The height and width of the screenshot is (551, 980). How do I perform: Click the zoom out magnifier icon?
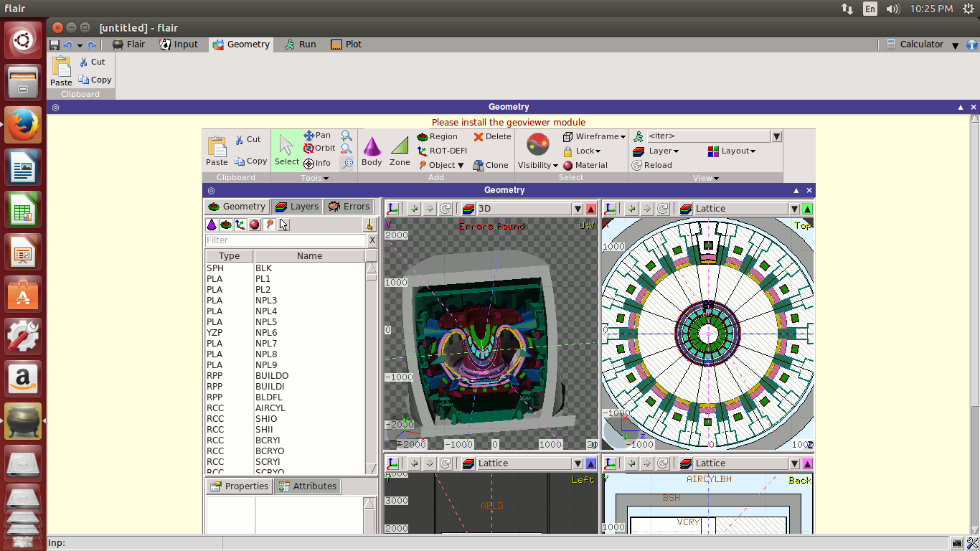coord(347,149)
